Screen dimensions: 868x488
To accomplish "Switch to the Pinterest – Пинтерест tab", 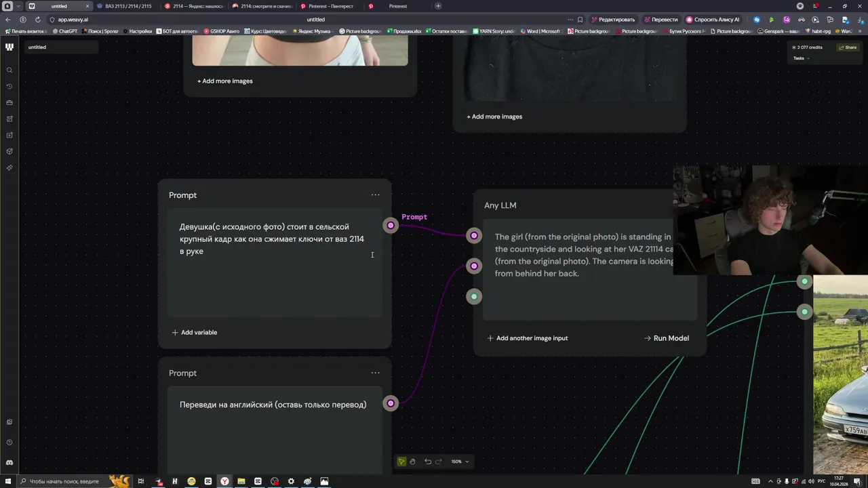I will click(x=330, y=6).
